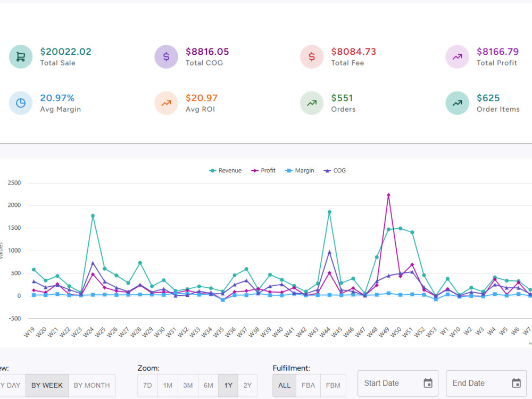This screenshot has width=532, height=399.
Task: Click the $8816.05 Total COG value
Action: 207,52
